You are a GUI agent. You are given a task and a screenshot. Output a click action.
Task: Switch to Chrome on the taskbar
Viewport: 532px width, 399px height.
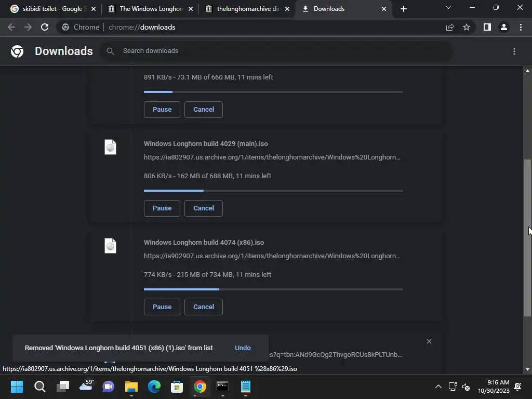pyautogui.click(x=200, y=387)
